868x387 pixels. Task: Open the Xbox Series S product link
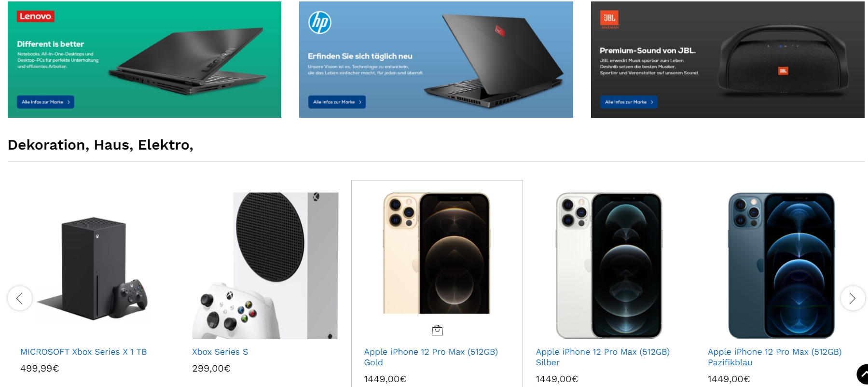(x=220, y=352)
